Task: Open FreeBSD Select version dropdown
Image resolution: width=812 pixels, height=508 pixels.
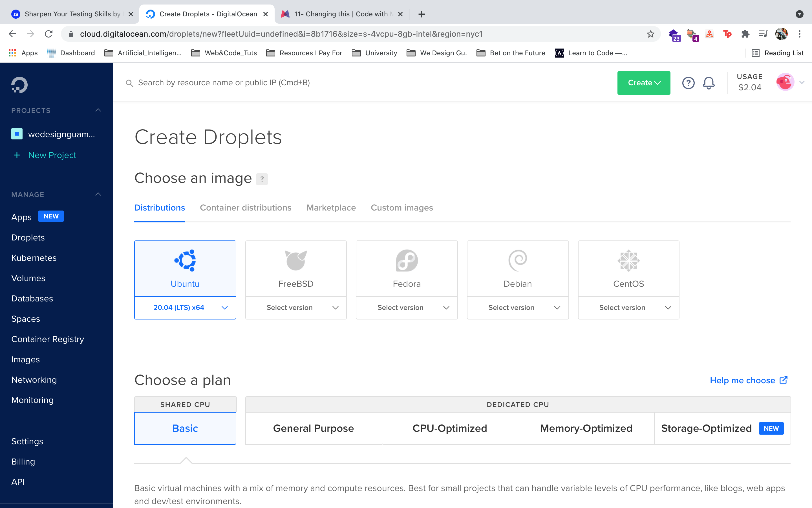Action: click(295, 308)
